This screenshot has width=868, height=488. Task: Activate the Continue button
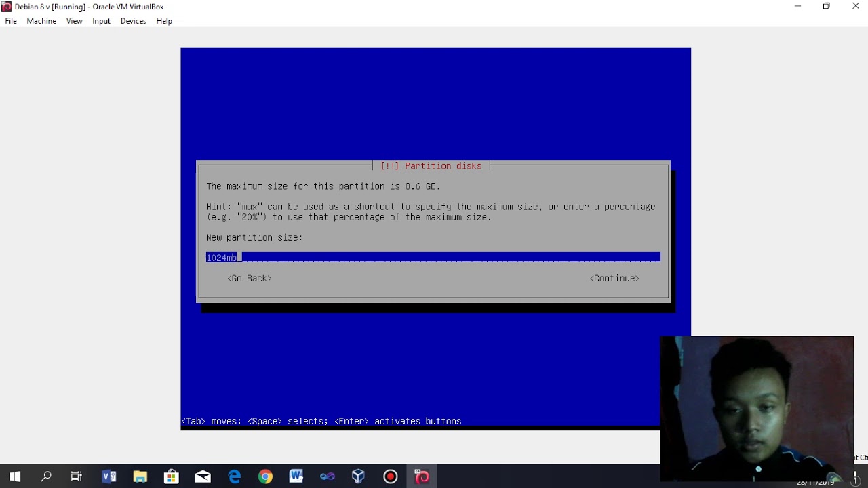pos(614,278)
